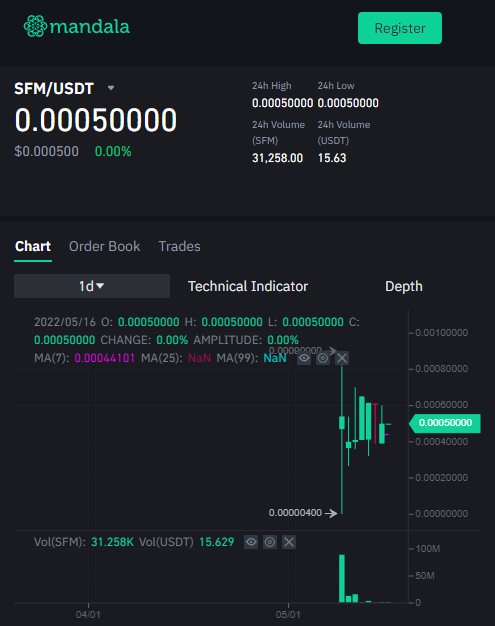Click the 05/01 date axis label
The width and height of the screenshot is (495, 626).
[288, 614]
